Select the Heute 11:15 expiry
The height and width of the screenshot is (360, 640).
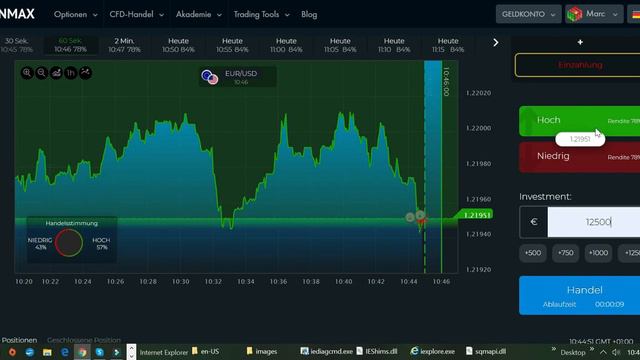pos(448,45)
